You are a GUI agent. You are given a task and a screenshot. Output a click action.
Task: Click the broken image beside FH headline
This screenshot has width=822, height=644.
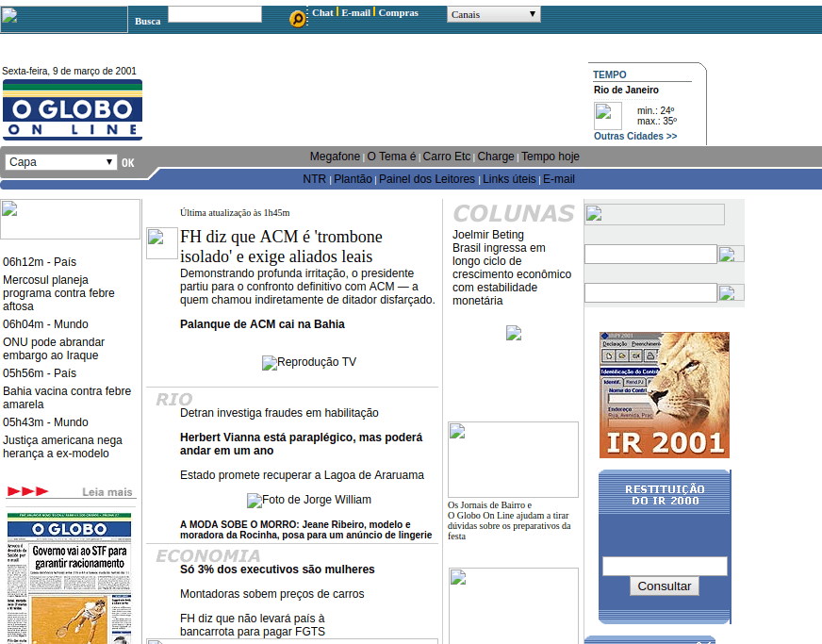tap(161, 243)
